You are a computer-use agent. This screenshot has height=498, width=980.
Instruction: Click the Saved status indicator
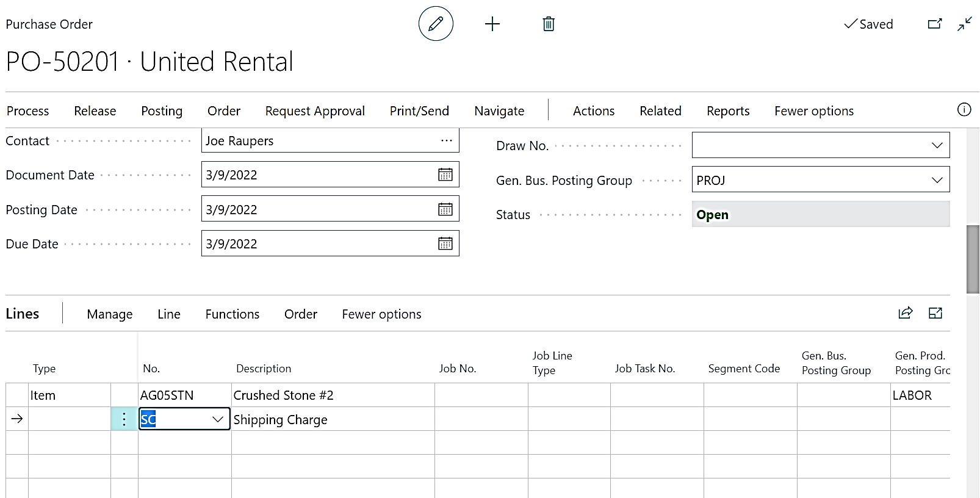[x=868, y=24]
